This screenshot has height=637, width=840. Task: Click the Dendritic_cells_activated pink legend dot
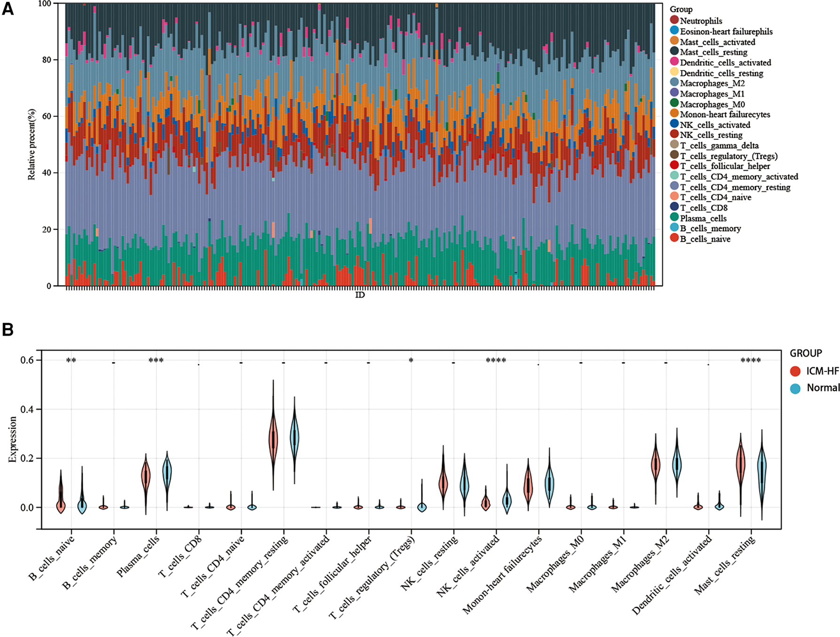(675, 62)
